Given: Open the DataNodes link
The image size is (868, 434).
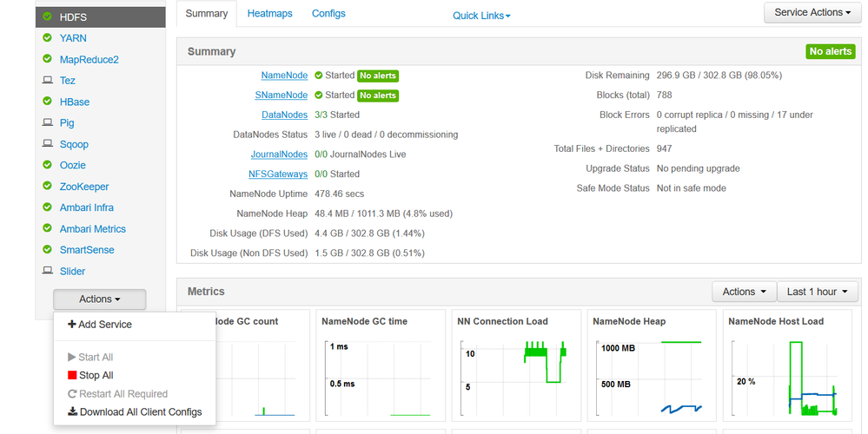Looking at the screenshot, I should [x=284, y=115].
